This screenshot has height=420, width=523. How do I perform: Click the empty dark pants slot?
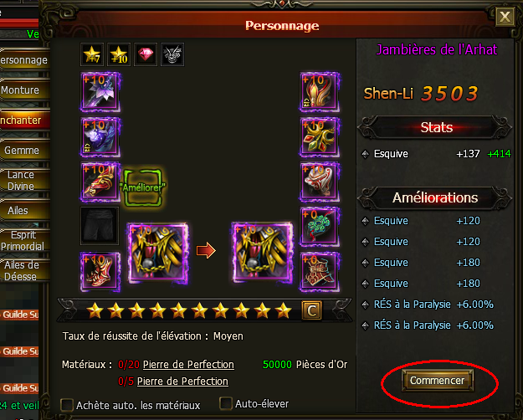(x=100, y=226)
